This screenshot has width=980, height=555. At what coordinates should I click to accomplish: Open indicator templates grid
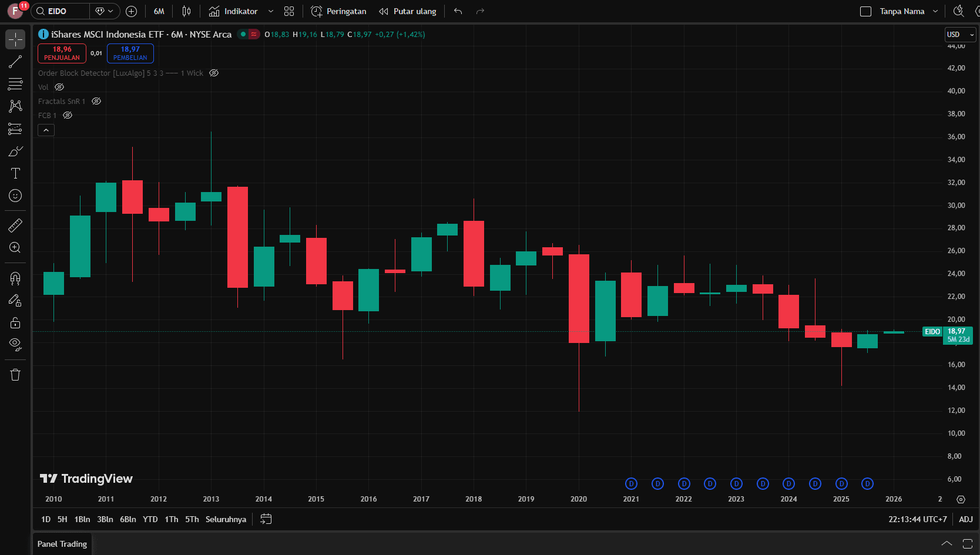click(x=289, y=11)
